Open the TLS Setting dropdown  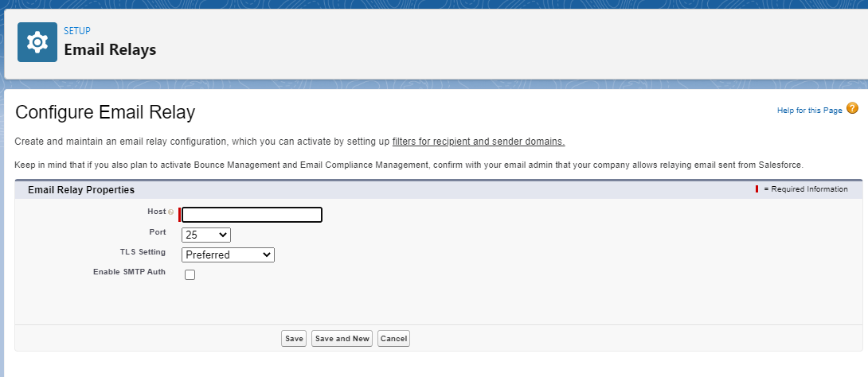pyautogui.click(x=228, y=255)
